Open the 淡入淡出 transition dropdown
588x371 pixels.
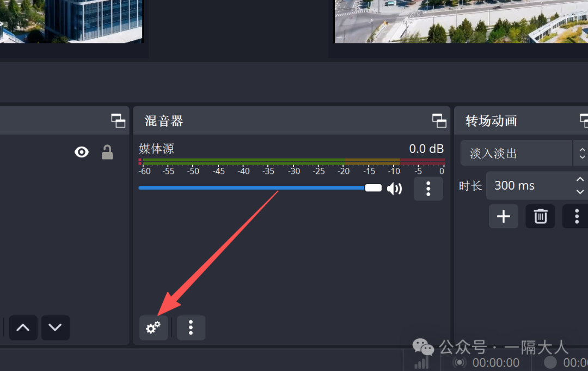click(517, 153)
